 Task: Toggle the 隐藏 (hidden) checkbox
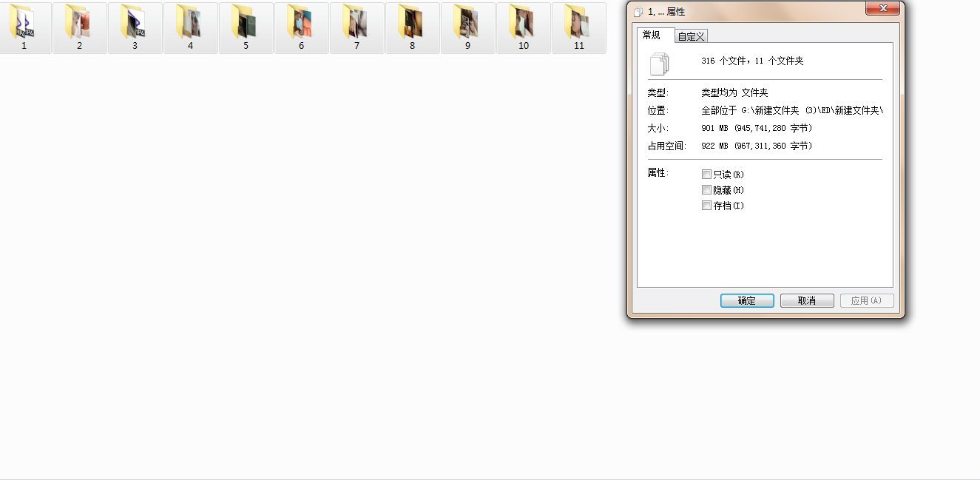tap(706, 190)
